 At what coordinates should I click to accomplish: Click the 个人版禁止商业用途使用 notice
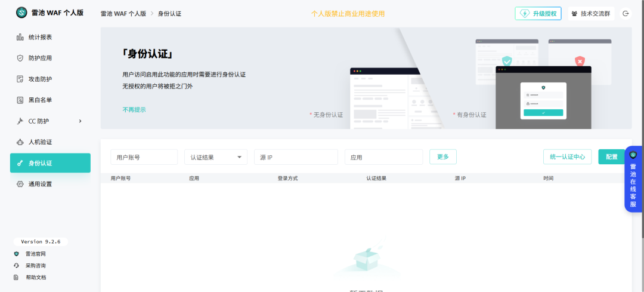pos(348,14)
